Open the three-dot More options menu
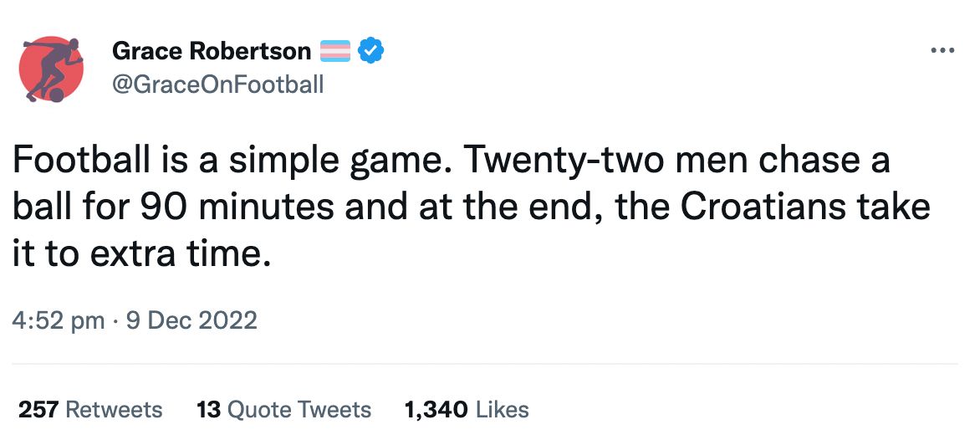Viewport: 980px width, 440px height. (942, 51)
